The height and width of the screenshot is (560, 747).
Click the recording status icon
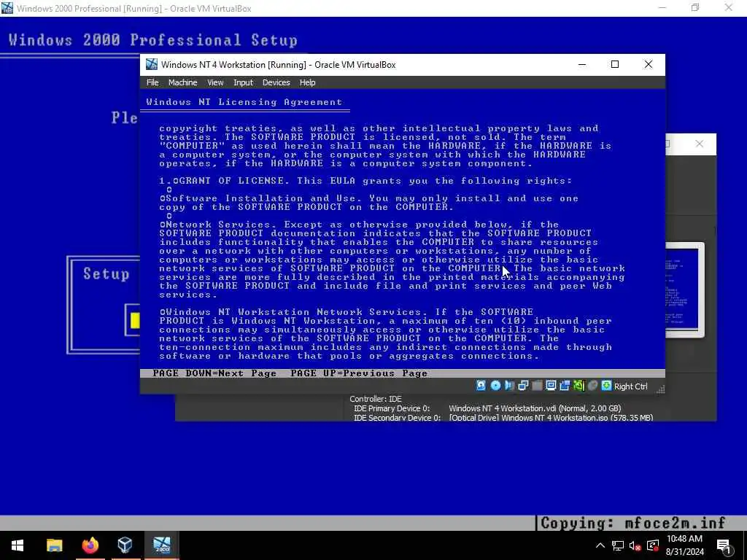pyautogui.click(x=565, y=386)
